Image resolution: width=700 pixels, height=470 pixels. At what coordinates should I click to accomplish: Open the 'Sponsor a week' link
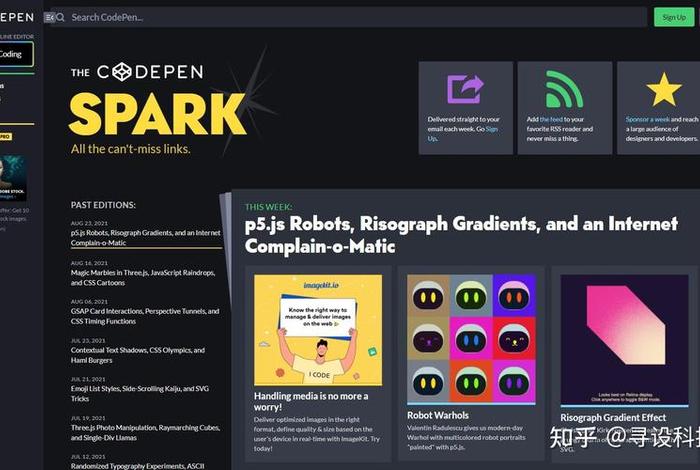647,120
